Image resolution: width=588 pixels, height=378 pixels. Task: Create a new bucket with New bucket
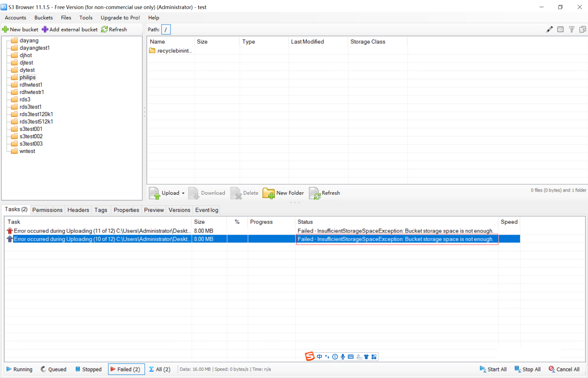(20, 29)
